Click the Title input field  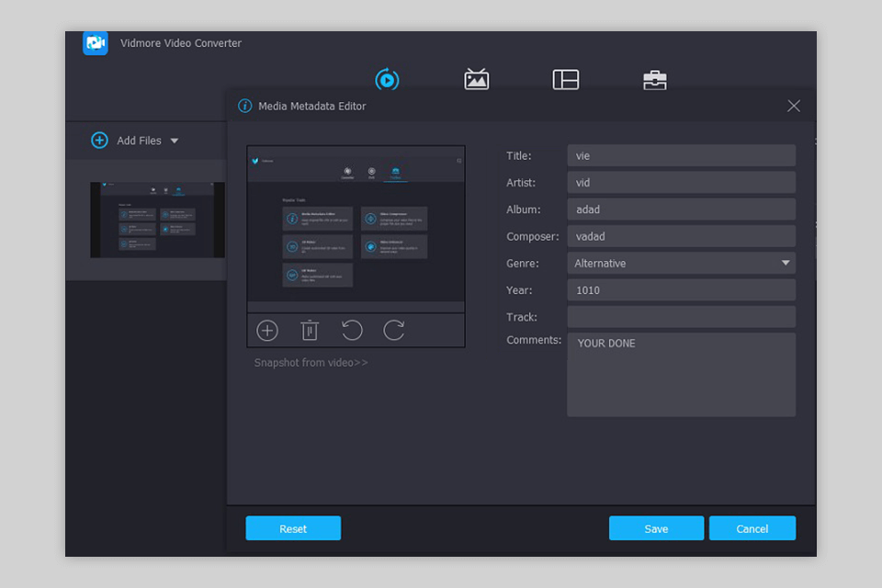click(680, 156)
